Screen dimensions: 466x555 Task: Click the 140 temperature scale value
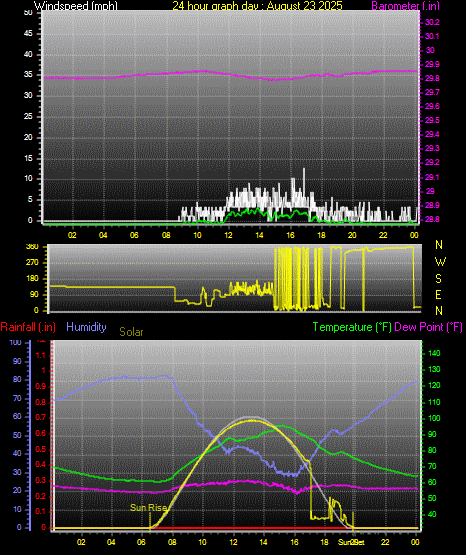coord(434,353)
